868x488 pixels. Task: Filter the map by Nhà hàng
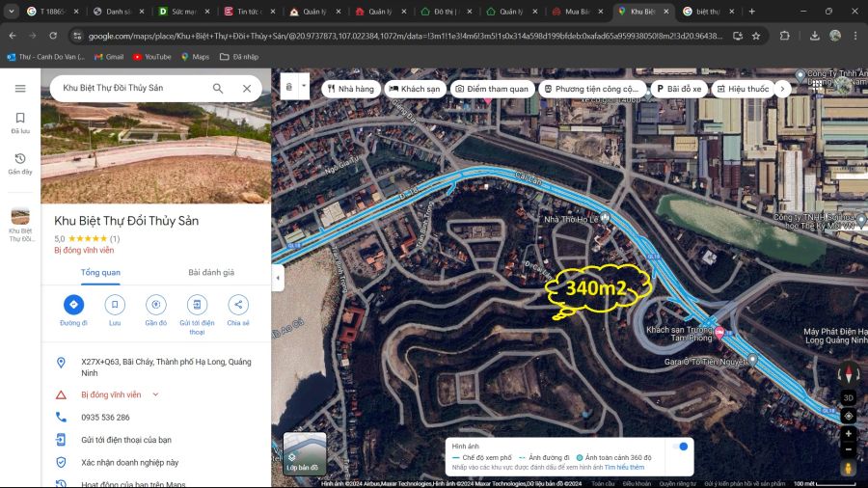click(349, 89)
